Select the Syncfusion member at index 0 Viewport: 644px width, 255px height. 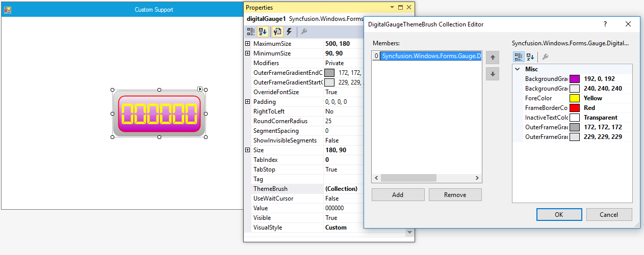pos(431,56)
